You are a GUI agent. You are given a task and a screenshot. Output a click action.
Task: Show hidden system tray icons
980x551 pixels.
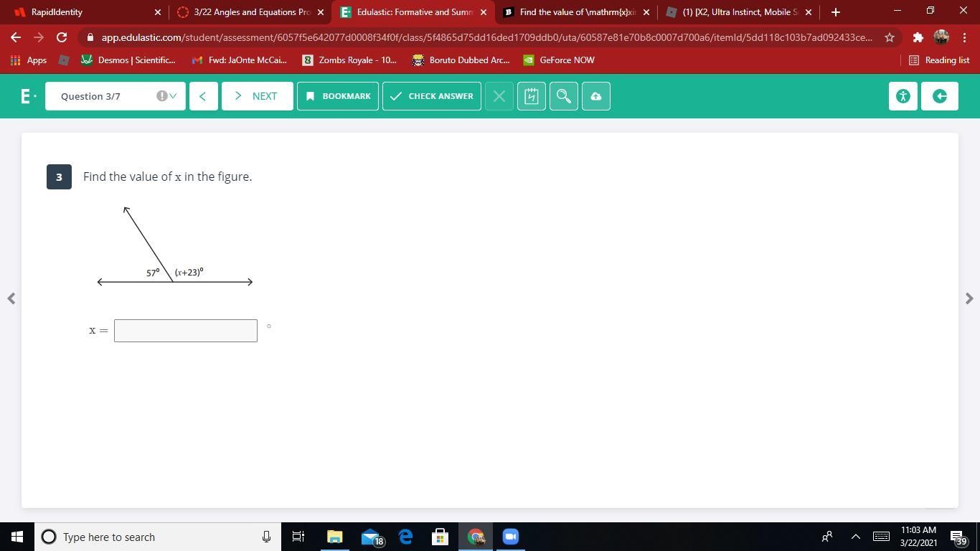point(855,537)
